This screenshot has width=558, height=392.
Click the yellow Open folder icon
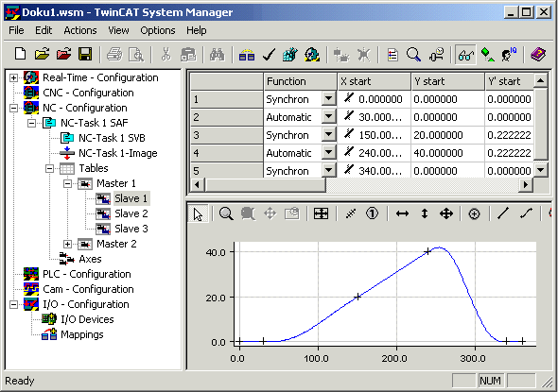pos(42,55)
